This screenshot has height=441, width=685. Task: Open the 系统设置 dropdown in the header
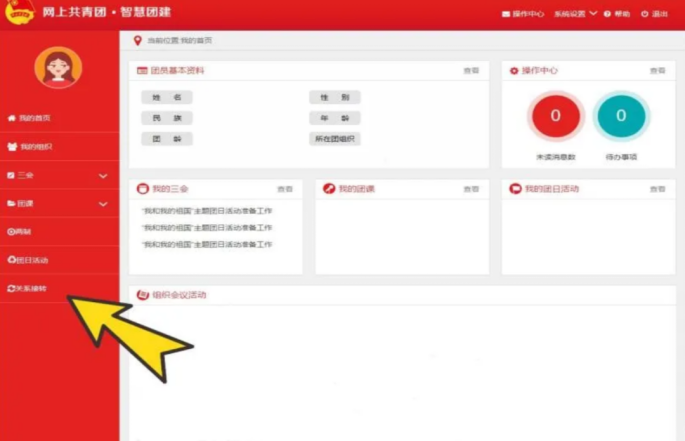coord(575,14)
